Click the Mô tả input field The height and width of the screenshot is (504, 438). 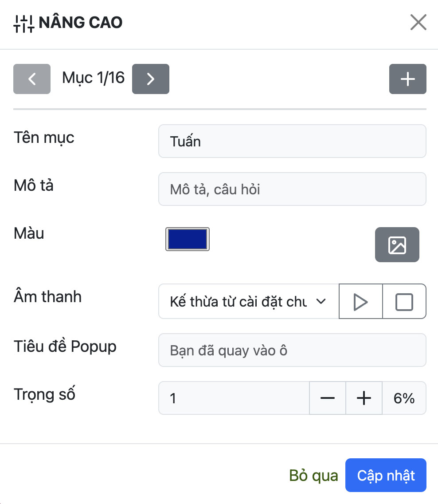pyautogui.click(x=292, y=189)
